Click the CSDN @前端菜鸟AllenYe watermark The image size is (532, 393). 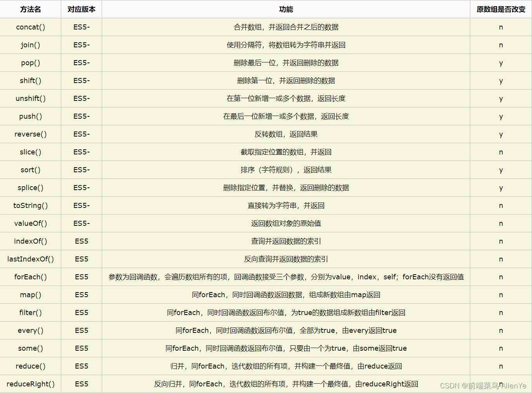tap(483, 386)
